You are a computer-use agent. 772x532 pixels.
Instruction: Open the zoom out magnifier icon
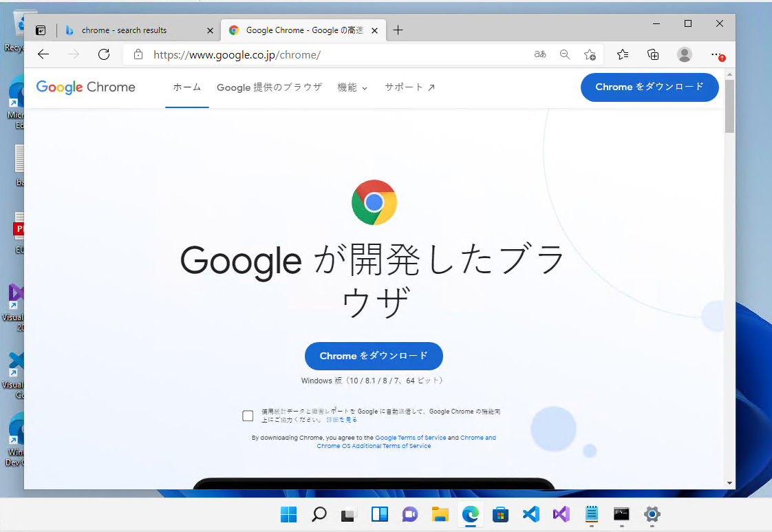pos(565,54)
